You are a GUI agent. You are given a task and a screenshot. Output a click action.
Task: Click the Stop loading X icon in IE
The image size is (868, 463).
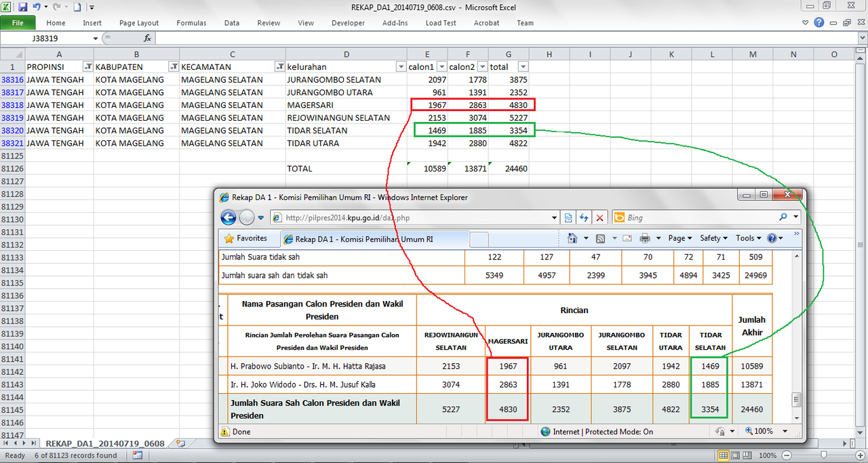(x=599, y=218)
